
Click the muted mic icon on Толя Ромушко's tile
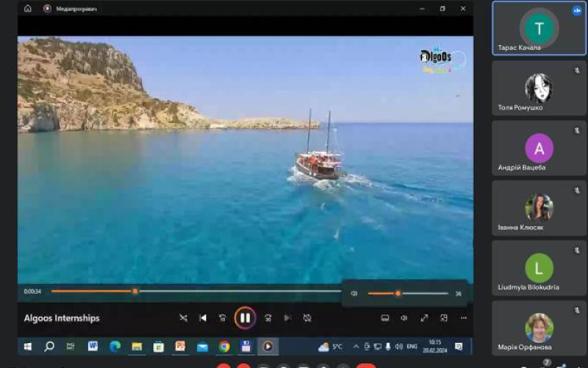(577, 71)
